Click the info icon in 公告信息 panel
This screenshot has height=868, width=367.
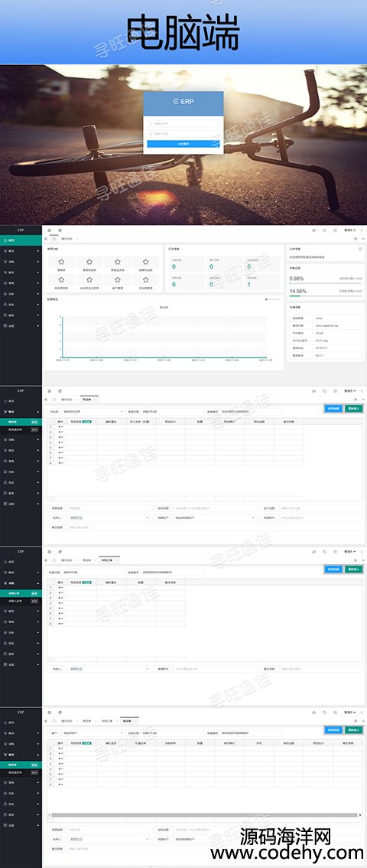point(360,249)
